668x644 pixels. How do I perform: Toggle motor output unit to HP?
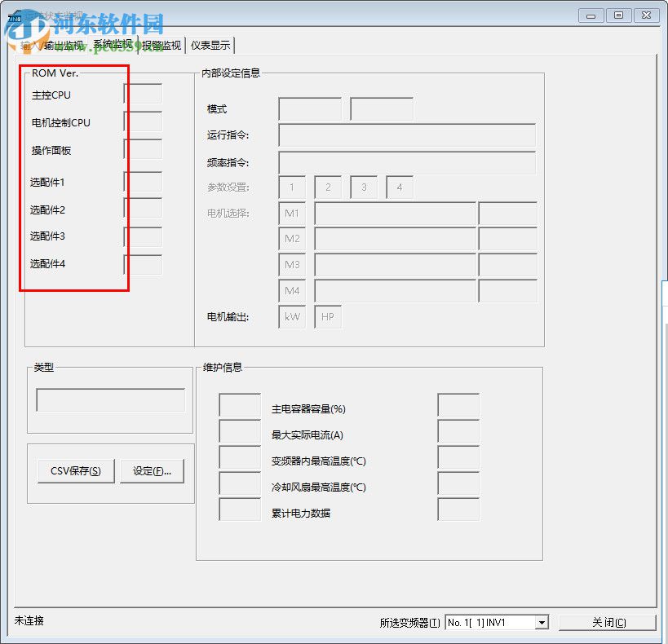[x=327, y=316]
